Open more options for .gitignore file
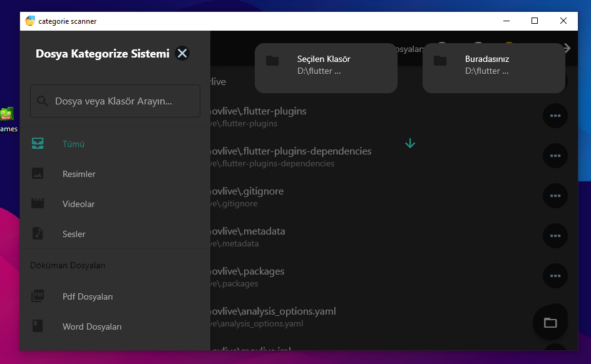Screen dimensions: 591x364 (x=555, y=196)
